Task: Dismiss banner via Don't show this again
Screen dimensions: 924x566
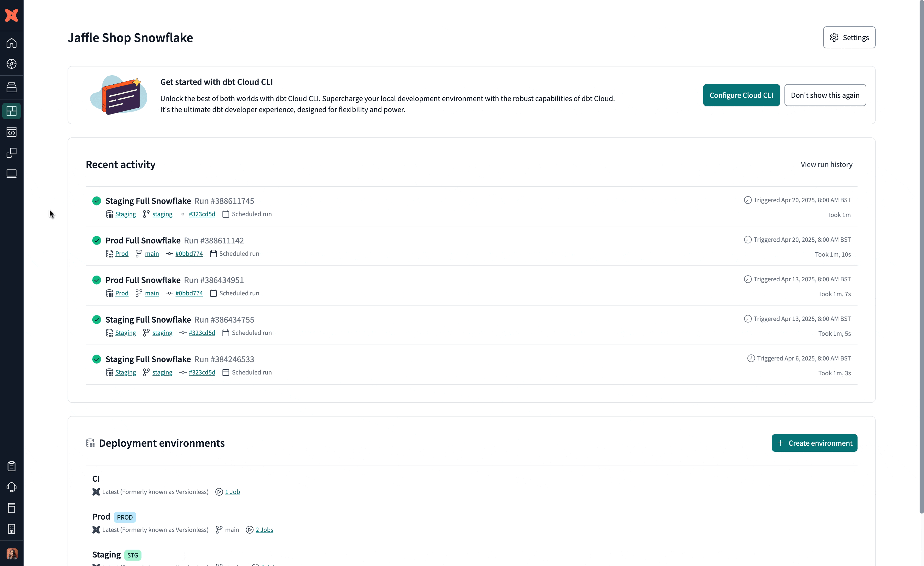Action: (825, 95)
